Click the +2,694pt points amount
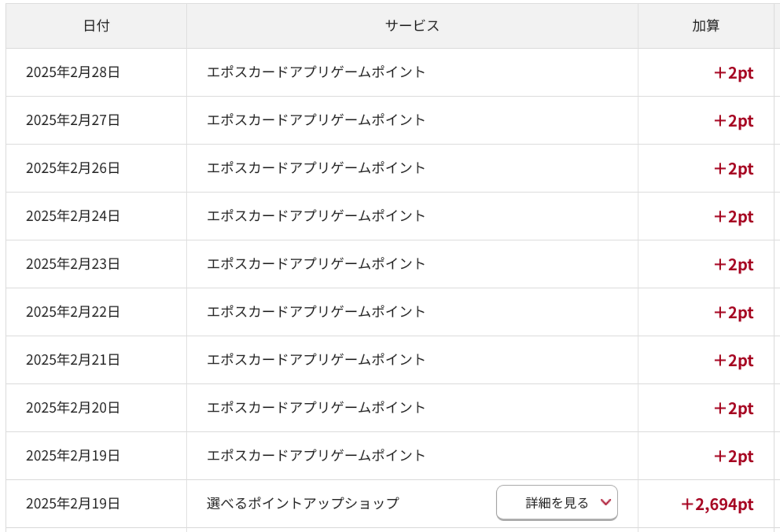Image resolution: width=780 pixels, height=532 pixels. coord(717,504)
